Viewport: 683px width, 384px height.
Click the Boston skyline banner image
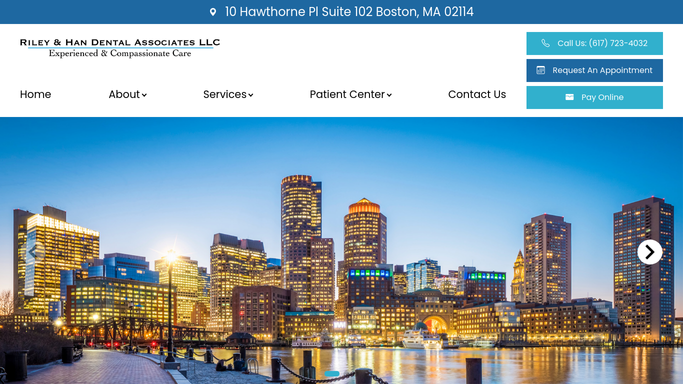[x=342, y=250]
